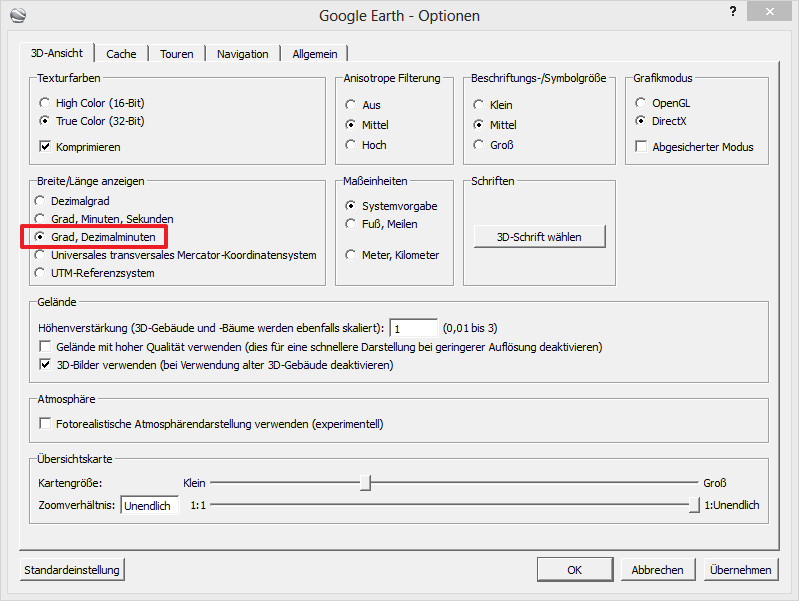Choose Mittel label and symbol size

coord(495,125)
